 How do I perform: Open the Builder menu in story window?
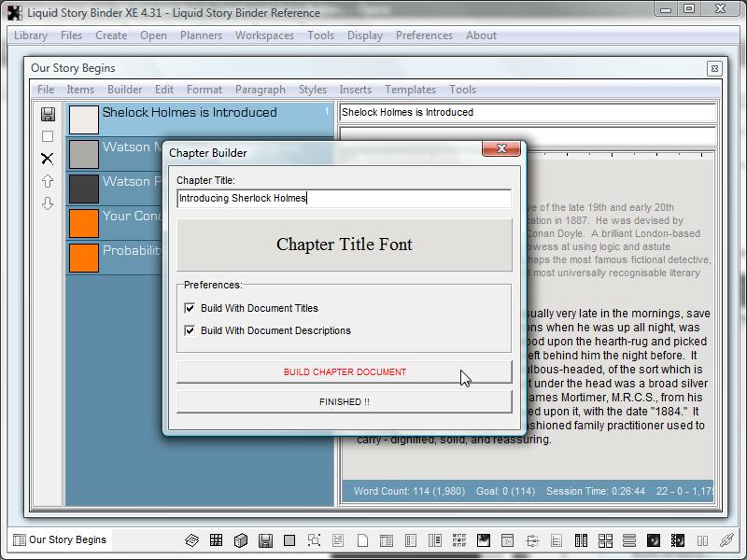(124, 90)
